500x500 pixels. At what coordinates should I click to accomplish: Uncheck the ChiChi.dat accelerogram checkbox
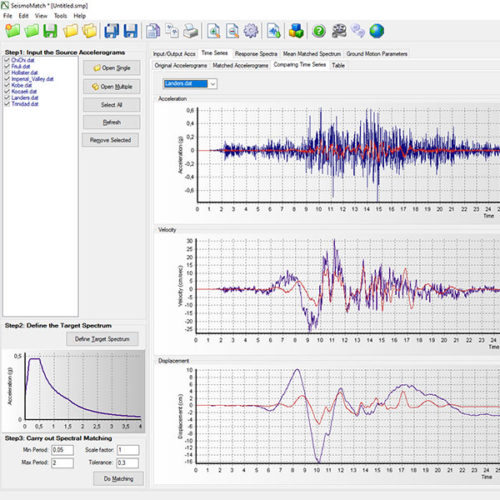tap(7, 60)
